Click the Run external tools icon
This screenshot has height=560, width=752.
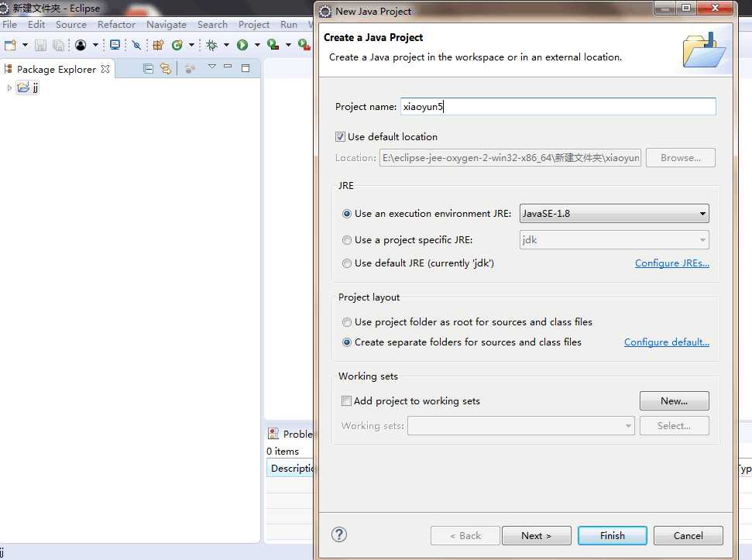(304, 45)
